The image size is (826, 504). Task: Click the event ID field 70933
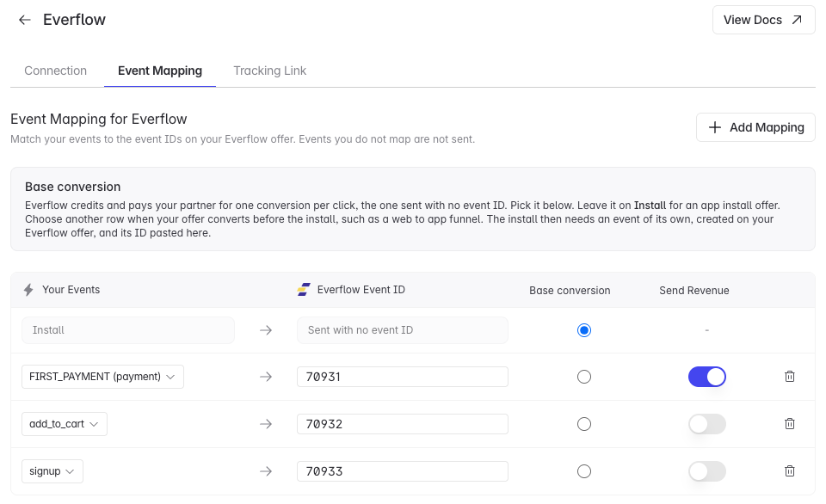click(x=403, y=471)
